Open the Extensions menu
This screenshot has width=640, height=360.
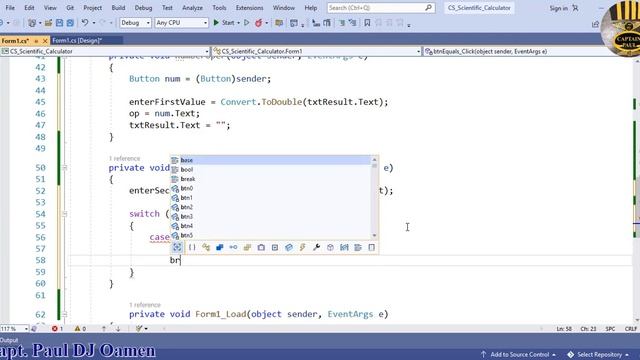tap(249, 8)
